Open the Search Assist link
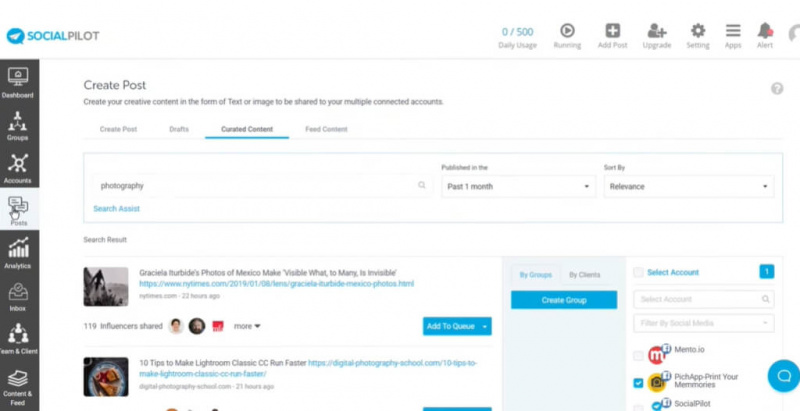 [116, 209]
